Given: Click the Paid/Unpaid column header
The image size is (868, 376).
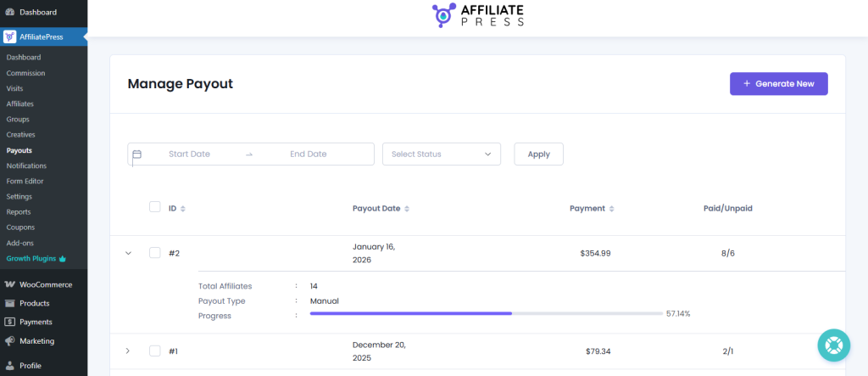Looking at the screenshot, I should 727,209.
